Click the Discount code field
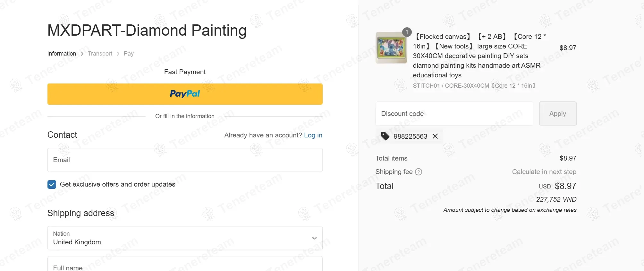Viewport: 644px width, 271px height. tap(454, 114)
